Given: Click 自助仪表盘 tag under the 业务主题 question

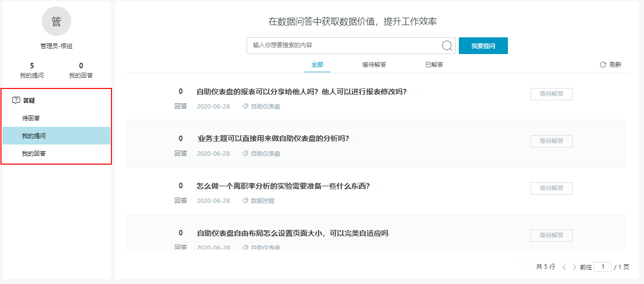Looking at the screenshot, I should coord(266,153).
